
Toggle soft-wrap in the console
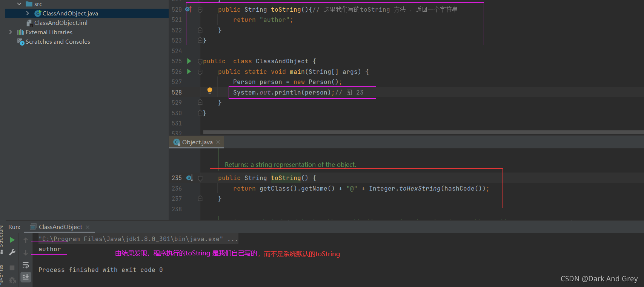[x=26, y=265]
